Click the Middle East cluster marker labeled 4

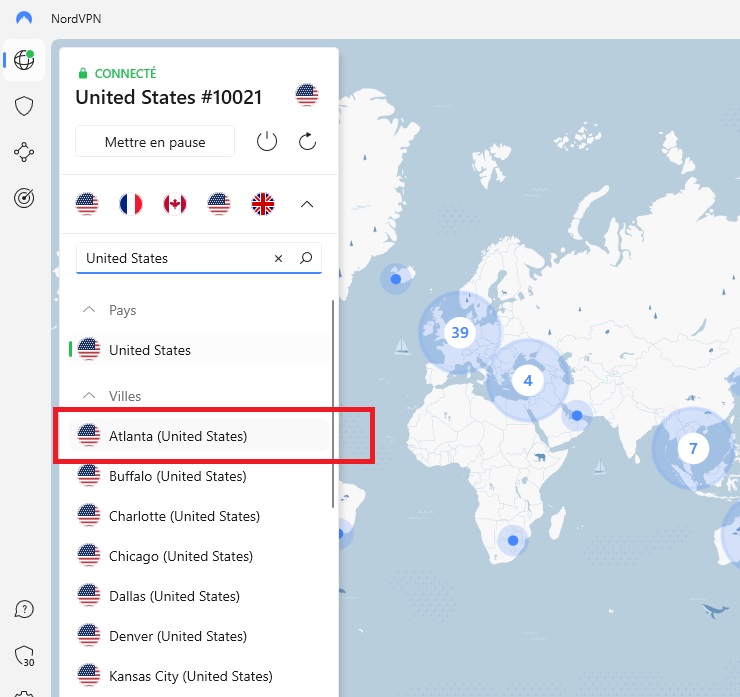pyautogui.click(x=528, y=380)
